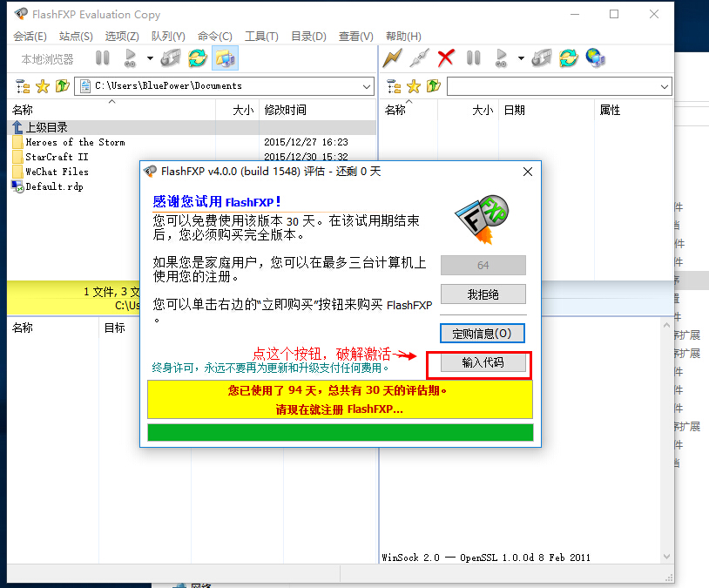Click the queue 目标 column header
Viewport: 709px width, 588px height.
[119, 328]
